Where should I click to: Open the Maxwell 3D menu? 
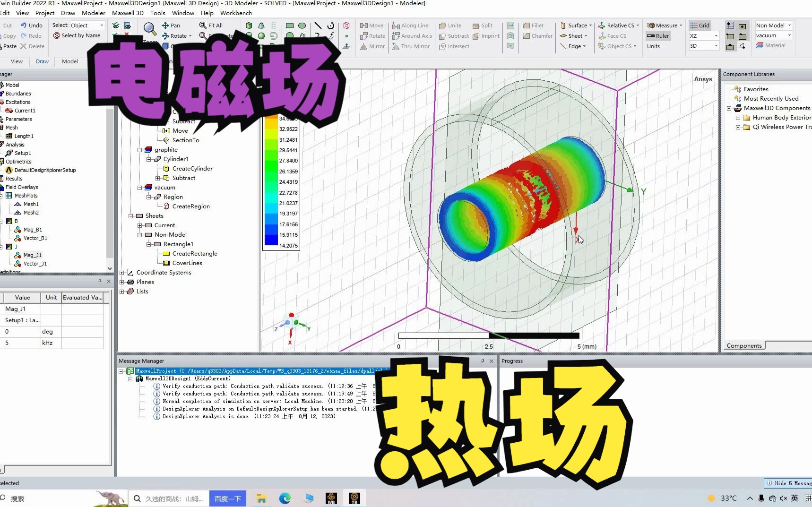coord(128,13)
